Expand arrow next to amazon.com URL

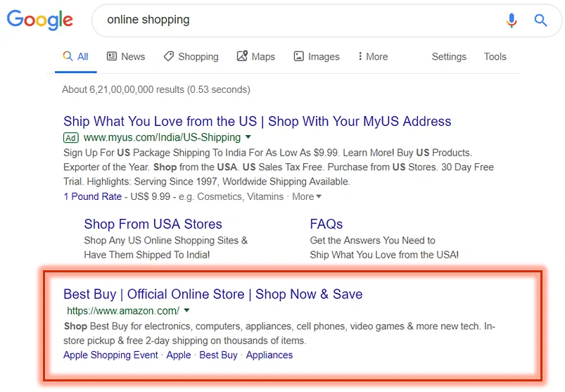(186, 310)
